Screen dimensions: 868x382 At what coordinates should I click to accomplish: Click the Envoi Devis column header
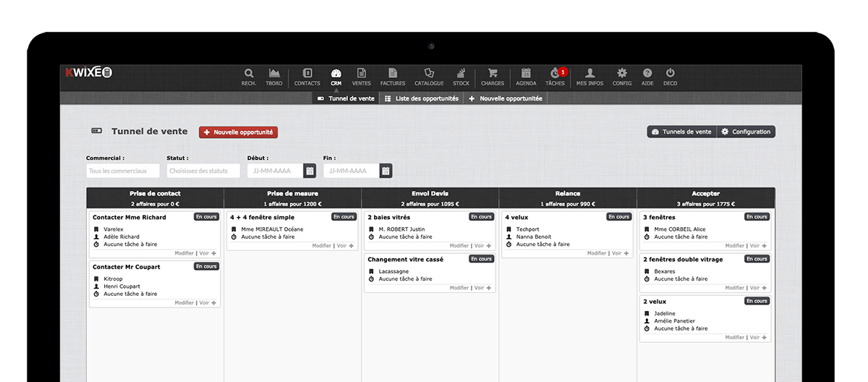coord(430,198)
